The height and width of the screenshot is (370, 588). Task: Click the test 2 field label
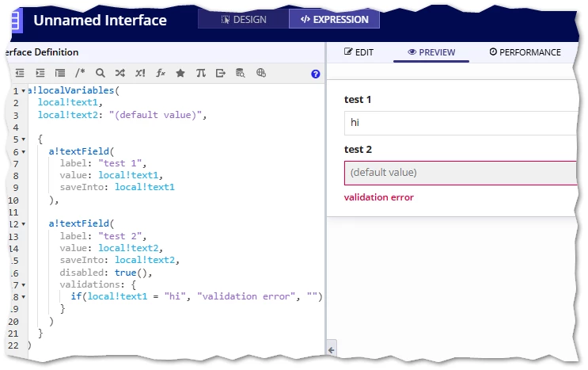click(358, 150)
